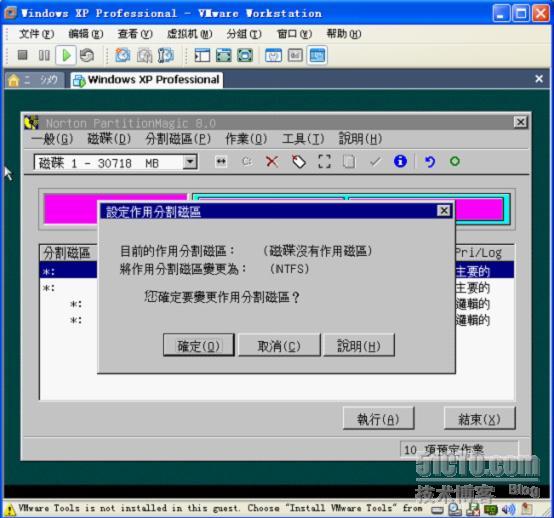The width and height of the screenshot is (554, 518).
Task: Click check partition checkmark icon
Action: (x=375, y=161)
